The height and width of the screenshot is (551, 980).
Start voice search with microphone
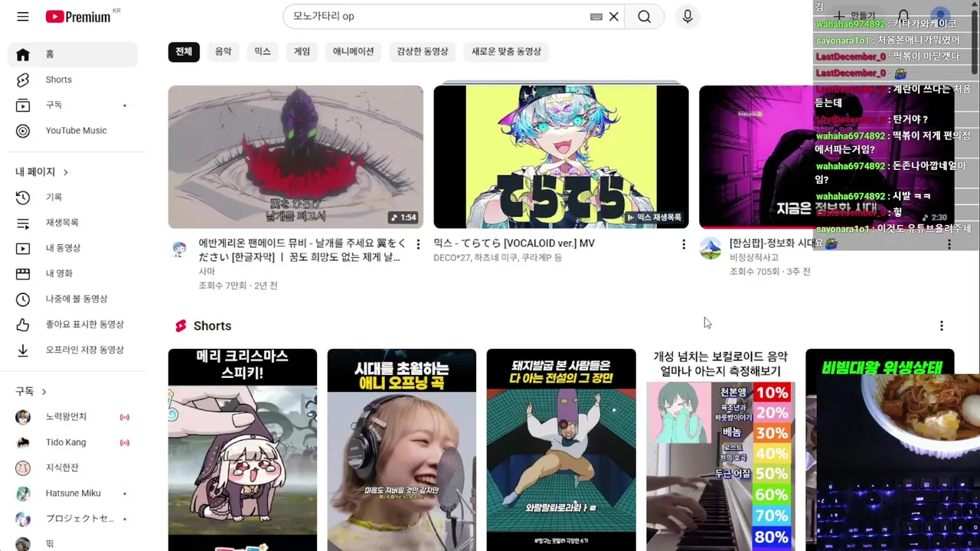point(688,16)
